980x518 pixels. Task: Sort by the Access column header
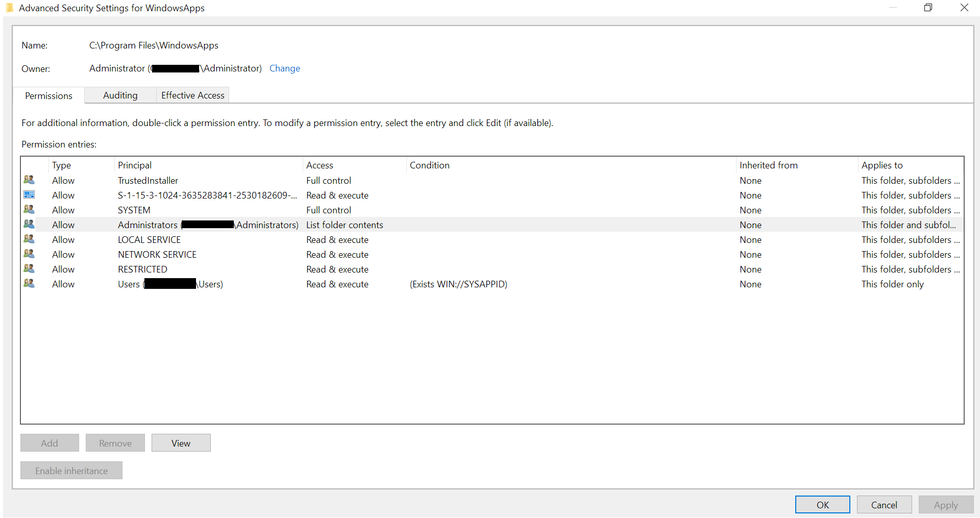(355, 165)
